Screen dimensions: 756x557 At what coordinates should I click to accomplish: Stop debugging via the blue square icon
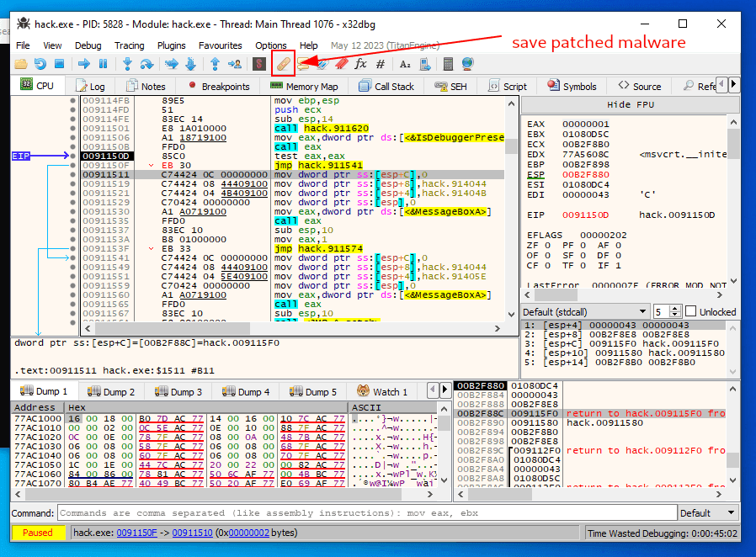58,63
